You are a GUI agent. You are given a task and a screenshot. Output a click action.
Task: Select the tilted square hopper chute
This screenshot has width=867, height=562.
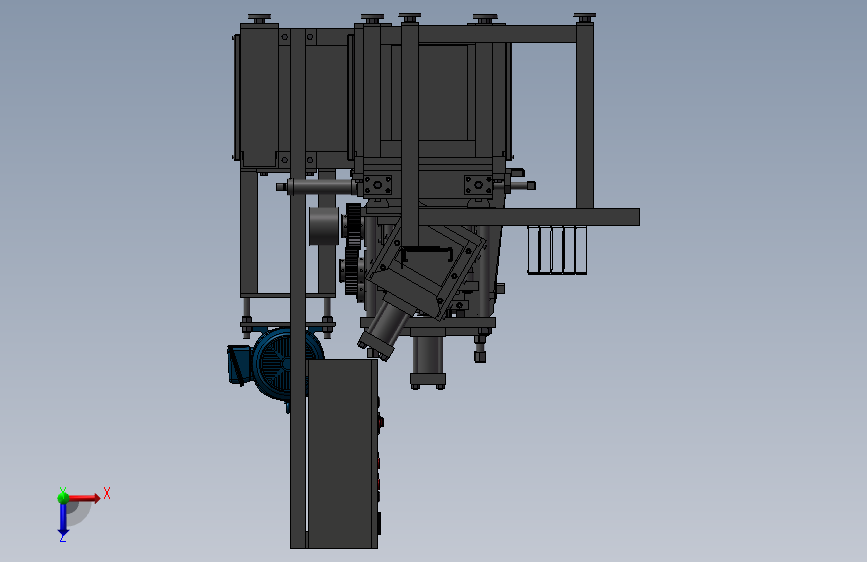426,268
